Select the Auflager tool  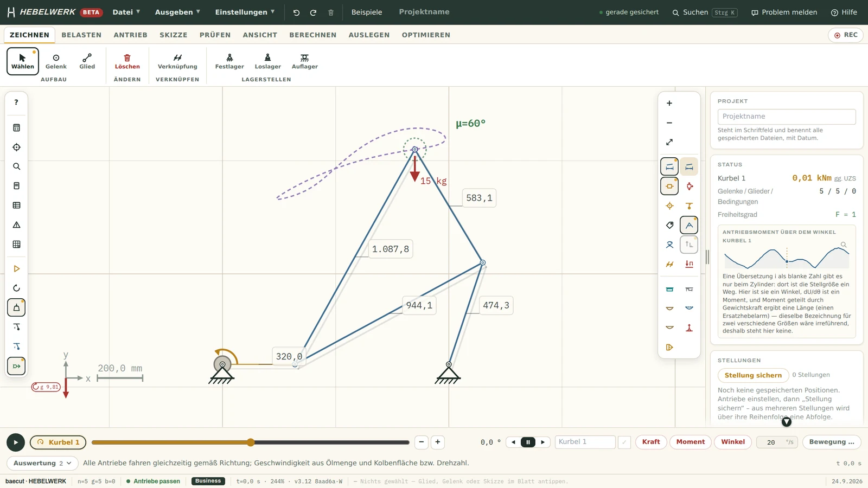(304, 61)
